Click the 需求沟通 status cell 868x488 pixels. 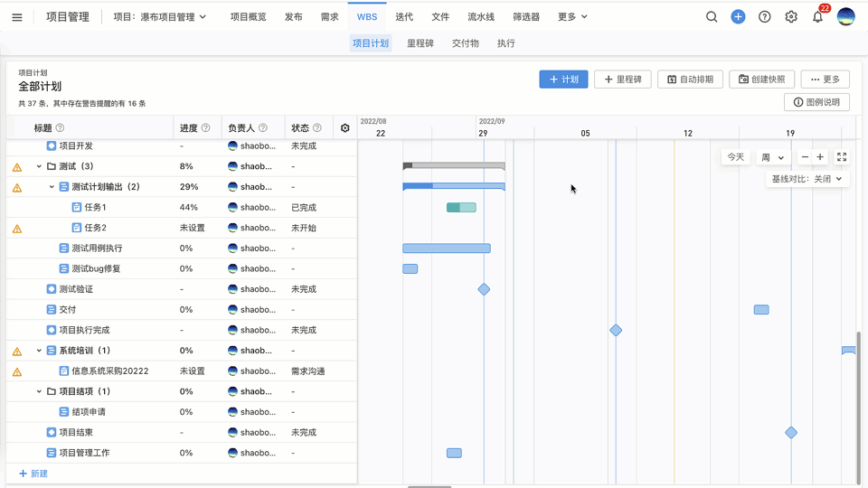point(307,371)
